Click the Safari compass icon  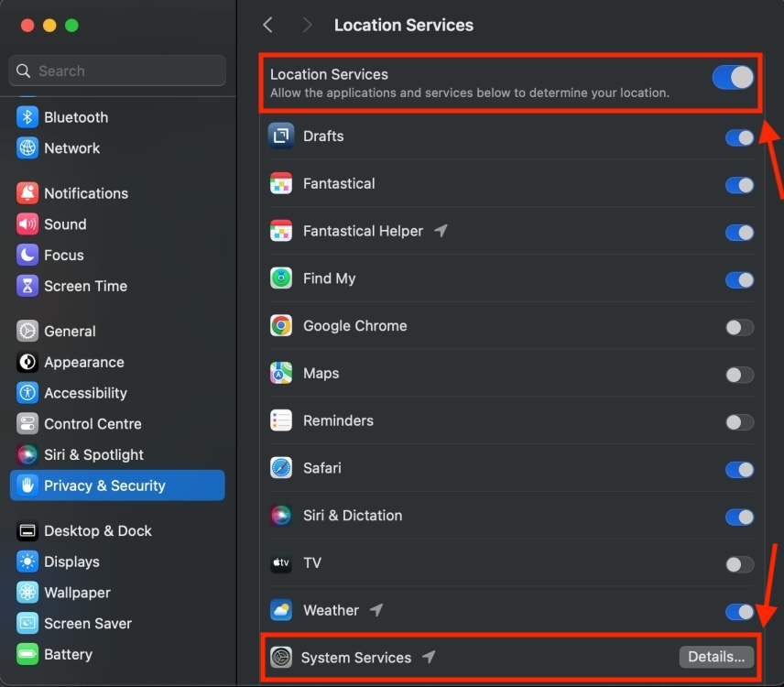coord(281,468)
